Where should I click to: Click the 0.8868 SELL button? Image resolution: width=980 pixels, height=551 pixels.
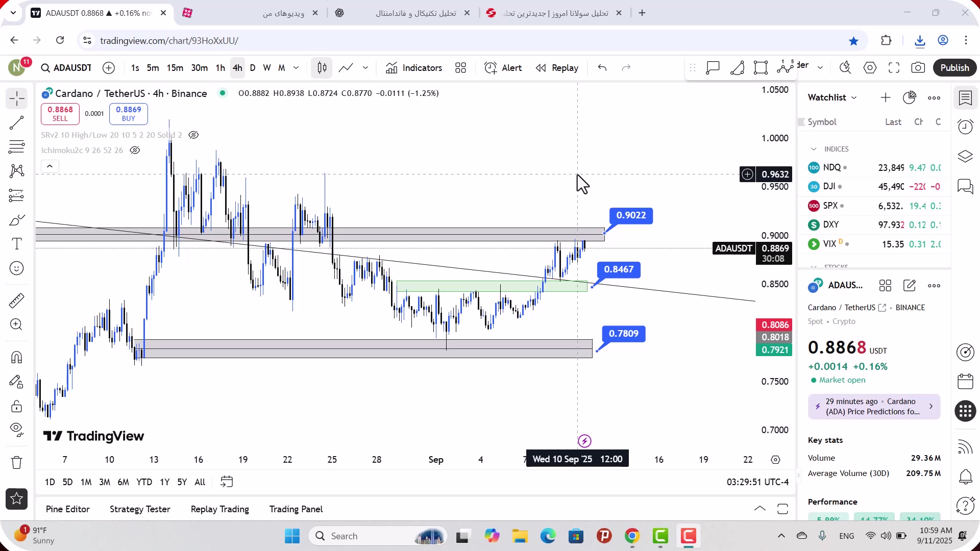tap(60, 114)
